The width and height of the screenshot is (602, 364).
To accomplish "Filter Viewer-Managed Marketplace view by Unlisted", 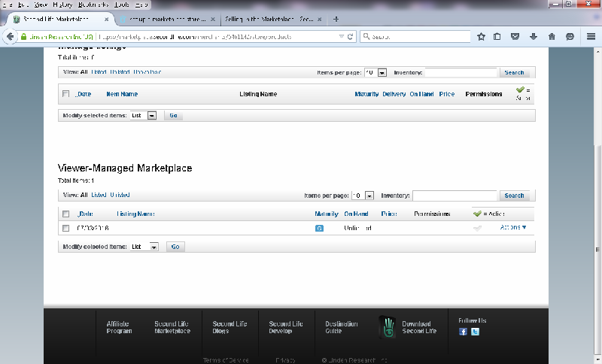I will point(120,195).
